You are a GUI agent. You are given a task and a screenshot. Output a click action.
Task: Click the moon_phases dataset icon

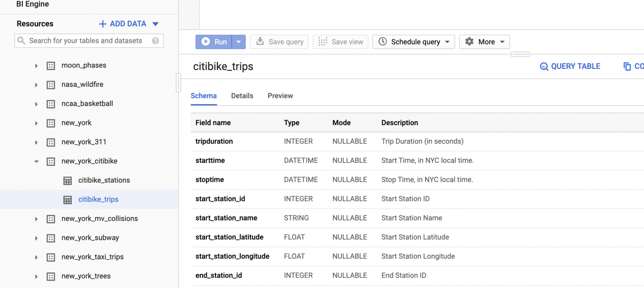tap(51, 65)
